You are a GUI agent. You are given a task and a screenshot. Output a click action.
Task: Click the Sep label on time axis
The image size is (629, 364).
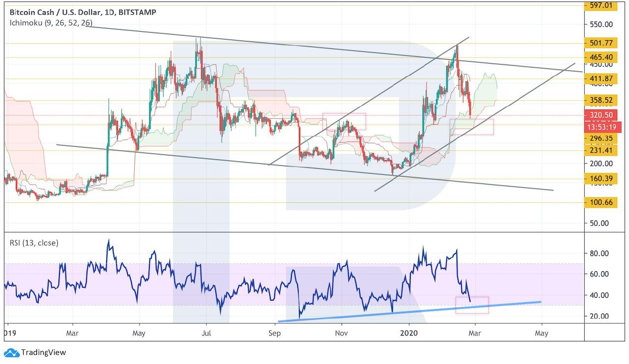[x=275, y=334]
